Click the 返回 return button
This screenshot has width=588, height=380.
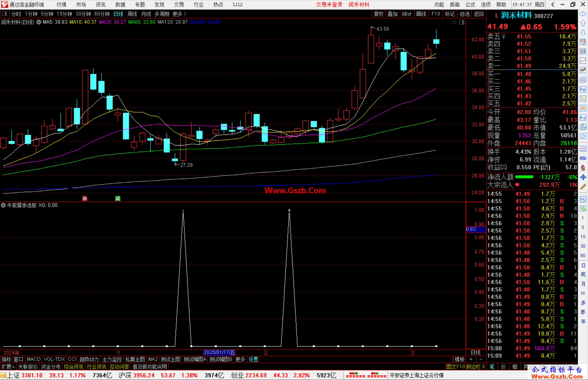click(x=479, y=14)
